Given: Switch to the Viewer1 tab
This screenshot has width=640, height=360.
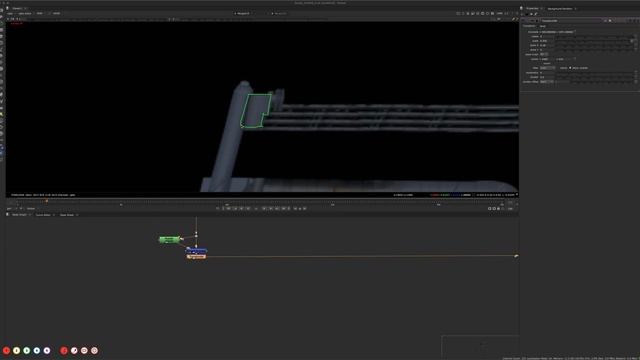Looking at the screenshot, I should pos(17,8).
